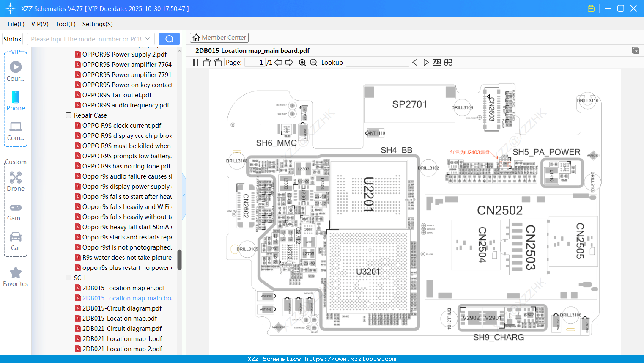This screenshot has height=363, width=644.
Task: Collapse the Repair Case folder
Action: coord(69,115)
